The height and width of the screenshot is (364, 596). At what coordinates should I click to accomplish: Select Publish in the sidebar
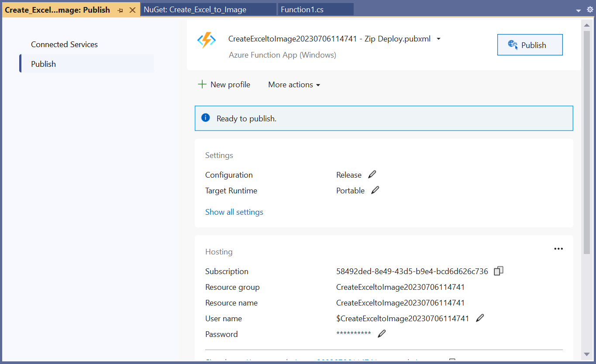[87, 64]
